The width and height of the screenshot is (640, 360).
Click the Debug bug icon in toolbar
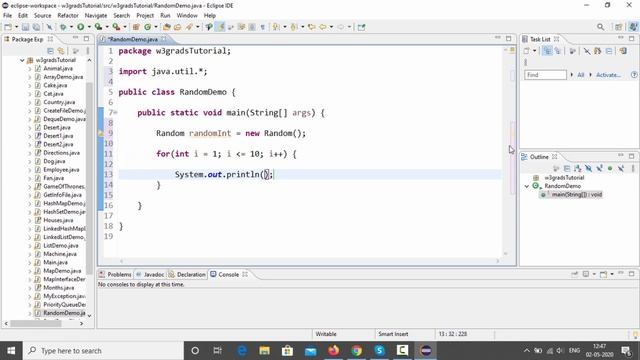click(x=63, y=27)
